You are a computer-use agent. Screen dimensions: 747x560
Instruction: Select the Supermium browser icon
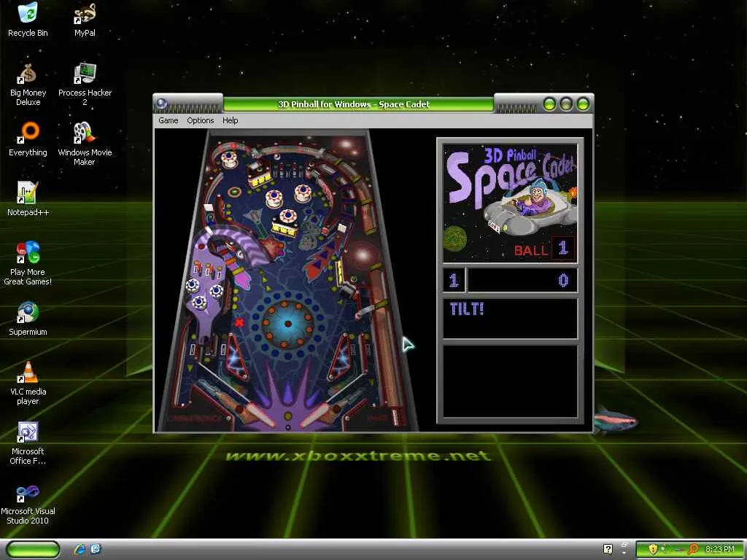tap(28, 319)
